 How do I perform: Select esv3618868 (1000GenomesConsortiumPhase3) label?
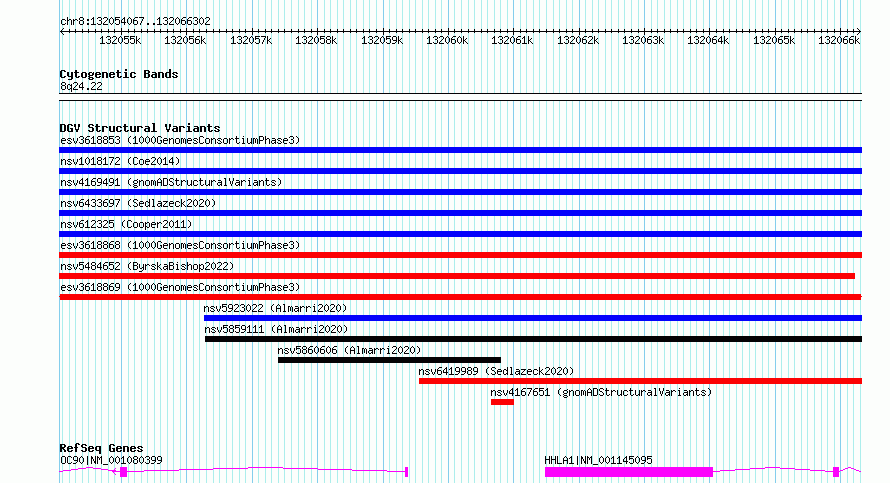coord(180,245)
